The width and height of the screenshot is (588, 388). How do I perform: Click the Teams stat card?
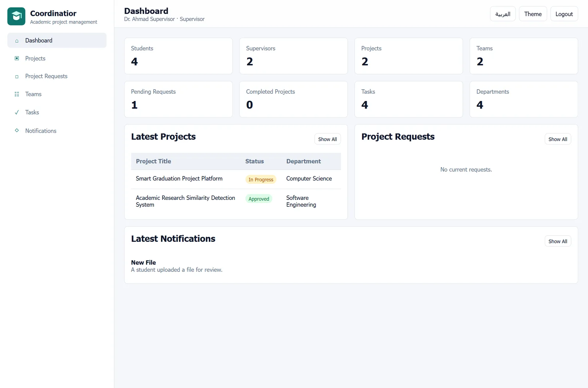pyautogui.click(x=524, y=56)
